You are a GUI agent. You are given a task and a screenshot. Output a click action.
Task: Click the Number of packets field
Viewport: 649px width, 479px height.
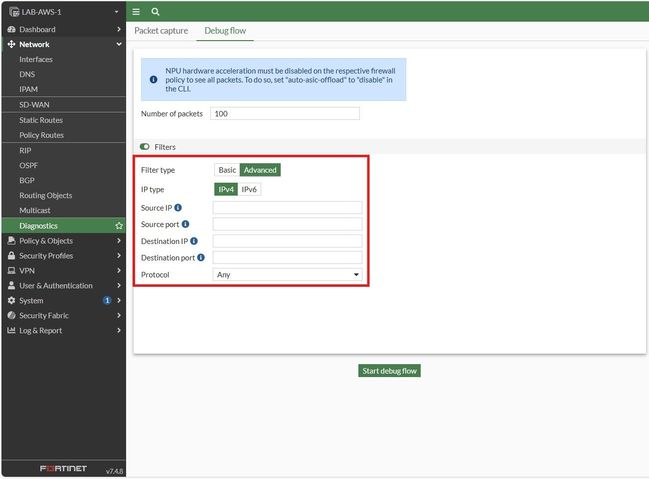285,113
